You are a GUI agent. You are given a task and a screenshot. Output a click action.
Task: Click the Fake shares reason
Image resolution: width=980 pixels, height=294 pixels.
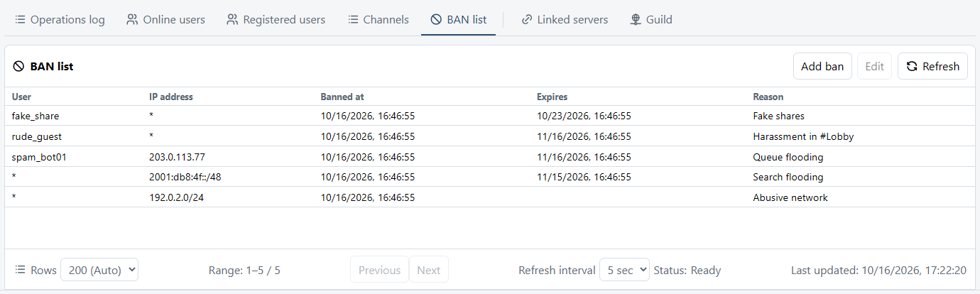778,116
